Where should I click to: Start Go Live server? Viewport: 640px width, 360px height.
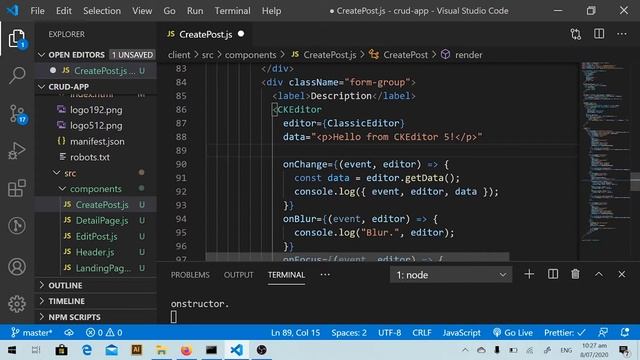pyautogui.click(x=513, y=333)
